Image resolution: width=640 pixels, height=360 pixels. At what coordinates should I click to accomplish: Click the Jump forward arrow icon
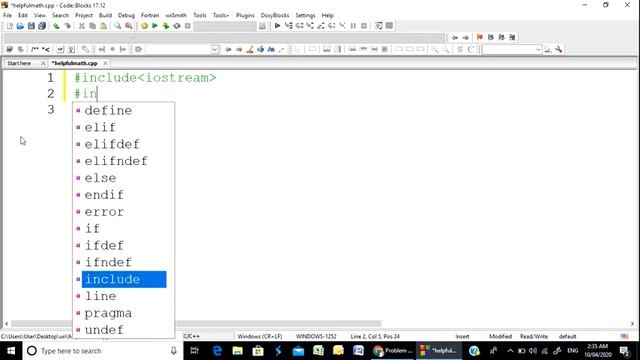[x=465, y=38]
